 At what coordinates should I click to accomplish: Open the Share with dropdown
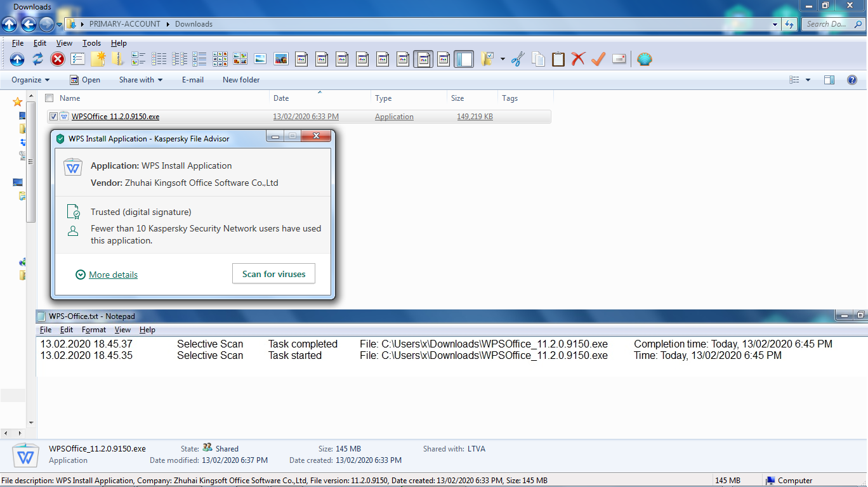pos(141,80)
